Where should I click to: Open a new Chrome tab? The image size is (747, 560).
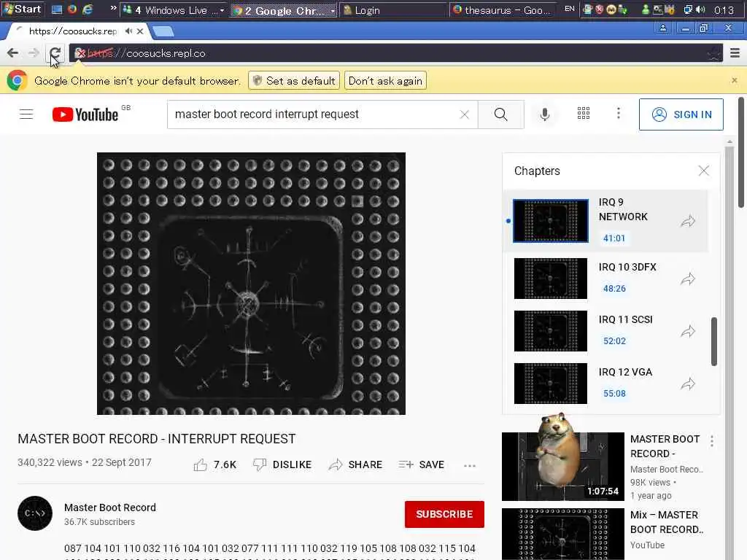(163, 32)
